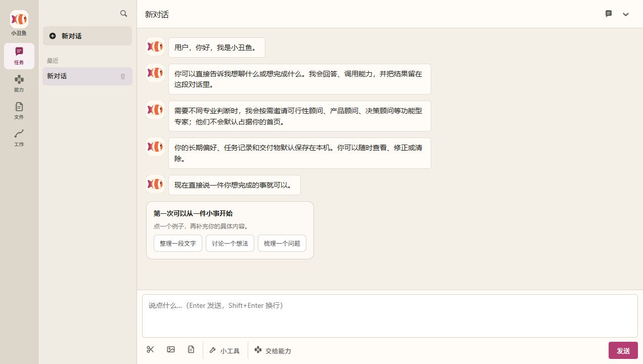Click 交给能力 in the input toolbar
The height and width of the screenshot is (364, 643).
pos(273,350)
